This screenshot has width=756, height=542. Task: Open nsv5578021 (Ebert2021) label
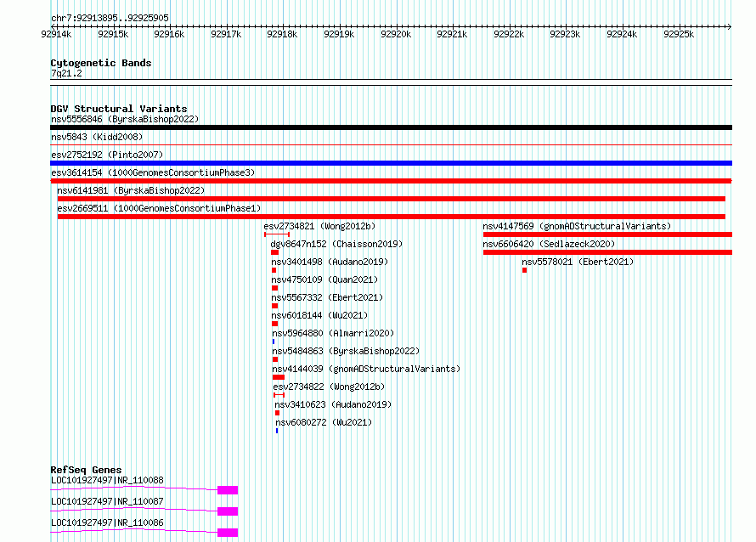578,262
